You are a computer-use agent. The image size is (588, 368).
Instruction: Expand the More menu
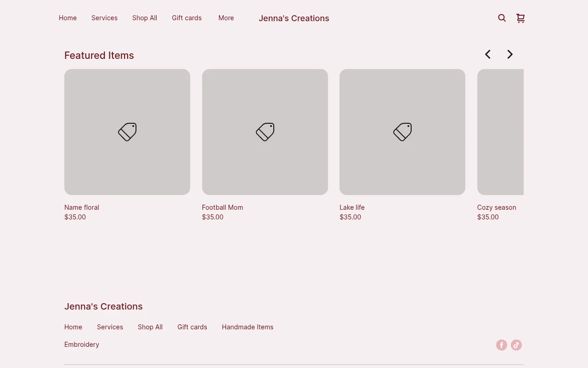point(226,18)
